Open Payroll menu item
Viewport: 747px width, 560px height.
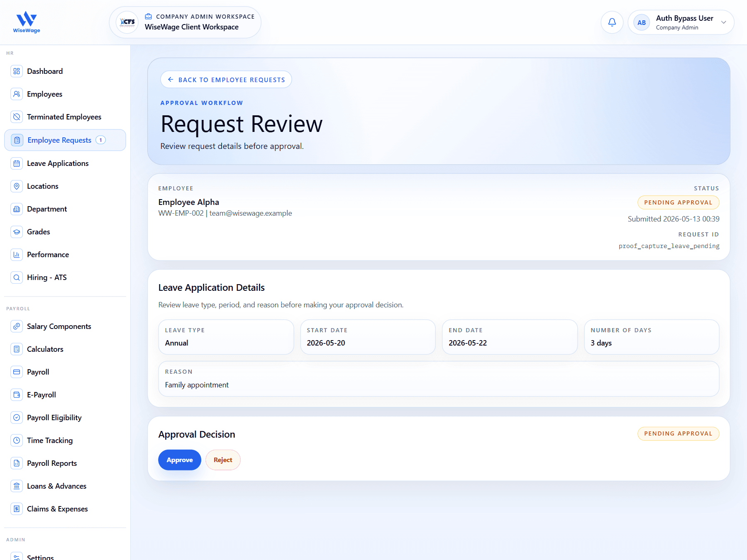(65, 372)
